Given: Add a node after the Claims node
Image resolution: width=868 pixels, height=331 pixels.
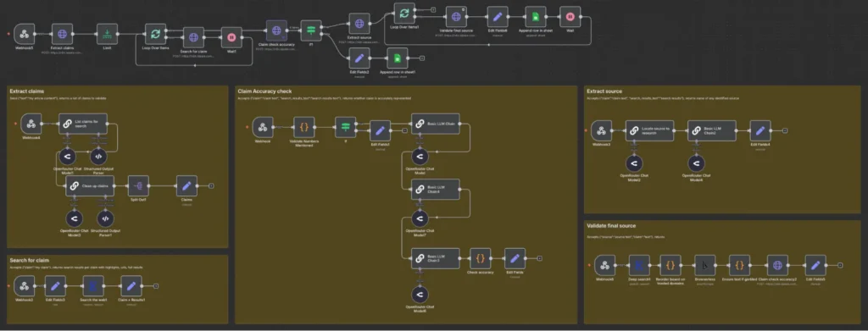Looking at the screenshot, I should click(x=211, y=186).
